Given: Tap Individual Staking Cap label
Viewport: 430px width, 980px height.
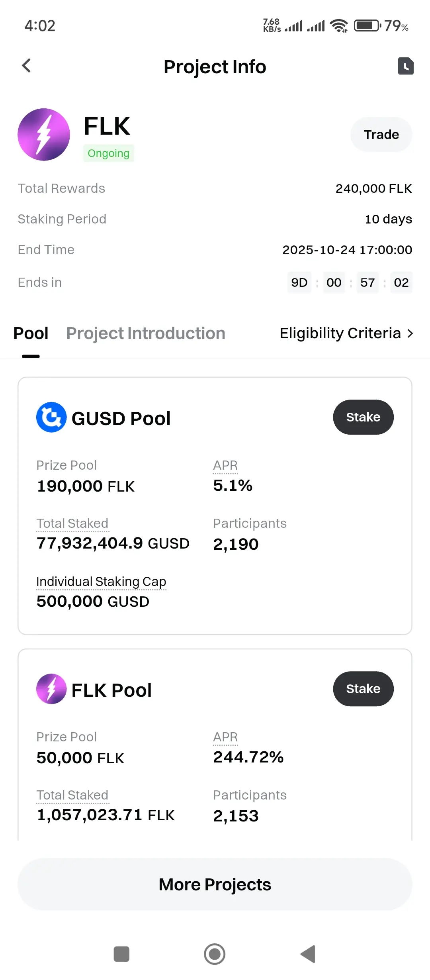Looking at the screenshot, I should [x=101, y=582].
